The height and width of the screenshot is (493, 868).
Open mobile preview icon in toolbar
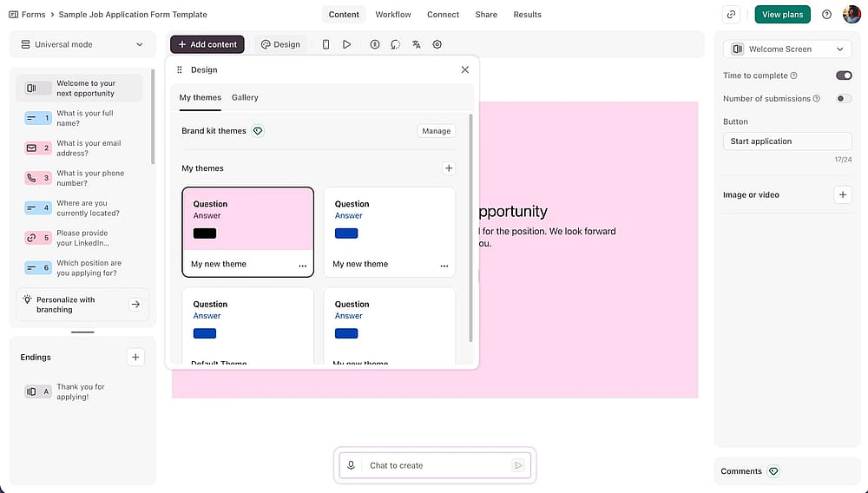click(x=325, y=44)
